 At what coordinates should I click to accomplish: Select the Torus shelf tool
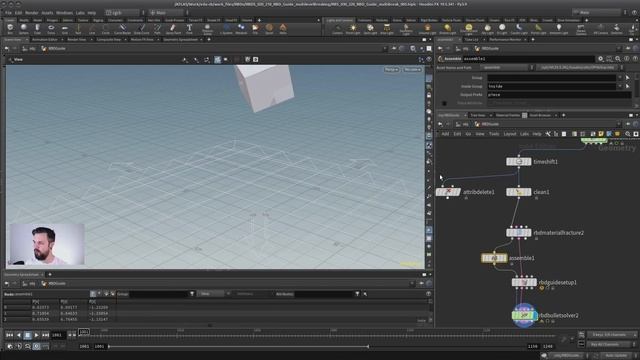[x=51, y=29]
